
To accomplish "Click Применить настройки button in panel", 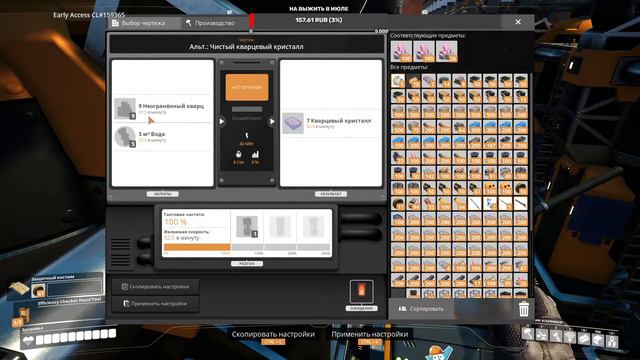I will point(156,304).
